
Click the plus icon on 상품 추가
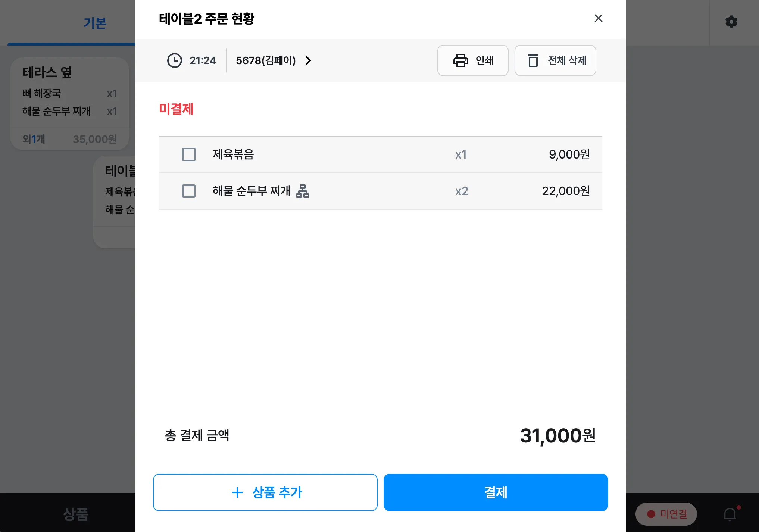[237, 492]
